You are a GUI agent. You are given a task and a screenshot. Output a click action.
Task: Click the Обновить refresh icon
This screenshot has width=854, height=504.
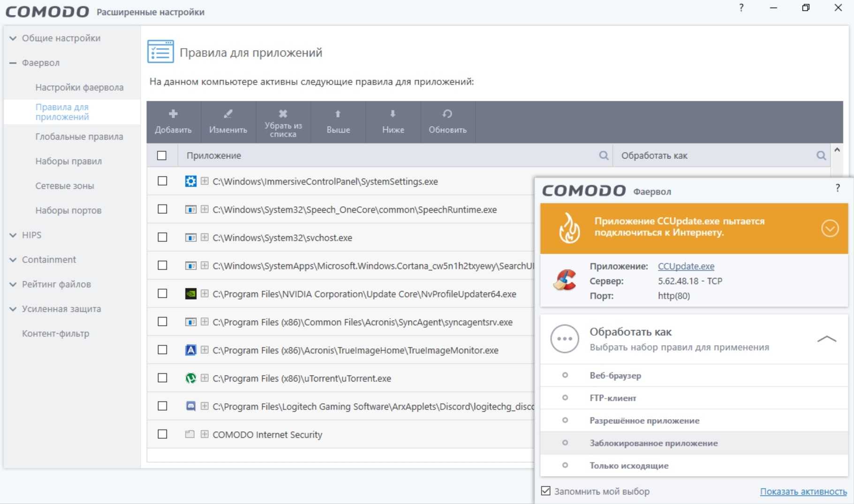pos(447,114)
